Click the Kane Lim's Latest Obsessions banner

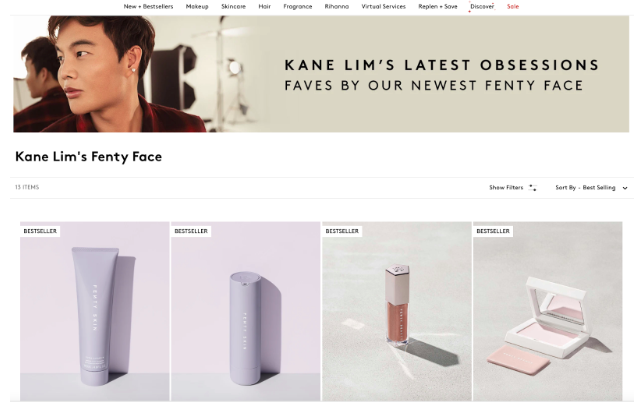[x=321, y=74]
